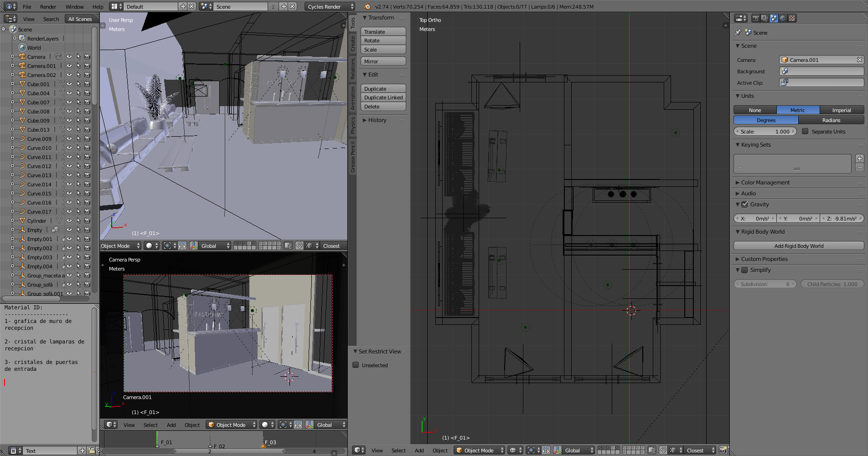The width and height of the screenshot is (868, 456).
Task: Tick the Unselected checkbox
Action: [x=356, y=365]
